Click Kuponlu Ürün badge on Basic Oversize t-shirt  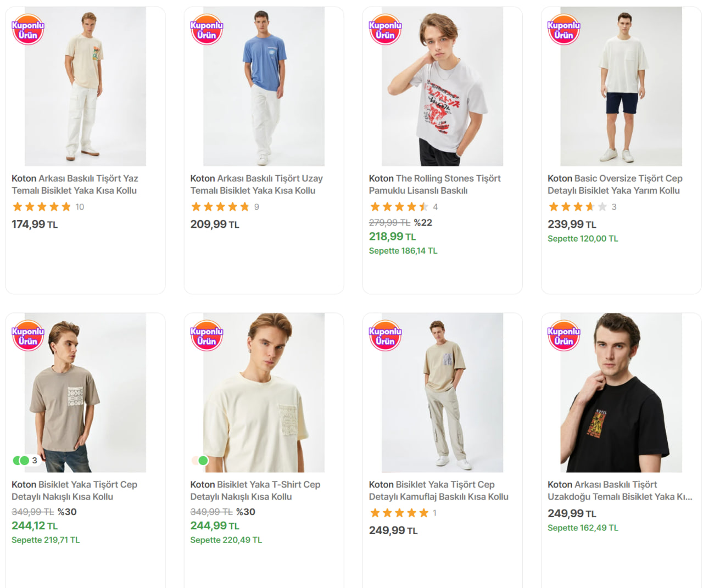coord(563,30)
